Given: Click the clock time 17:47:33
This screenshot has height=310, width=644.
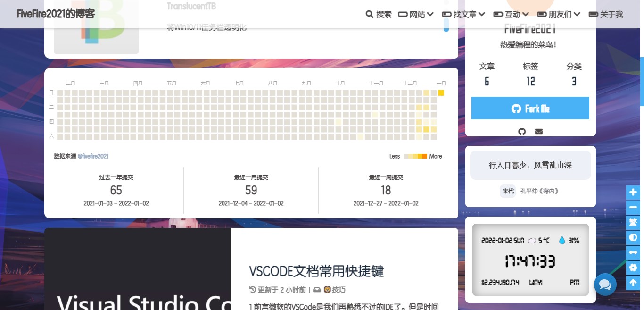Looking at the screenshot, I should tap(530, 261).
